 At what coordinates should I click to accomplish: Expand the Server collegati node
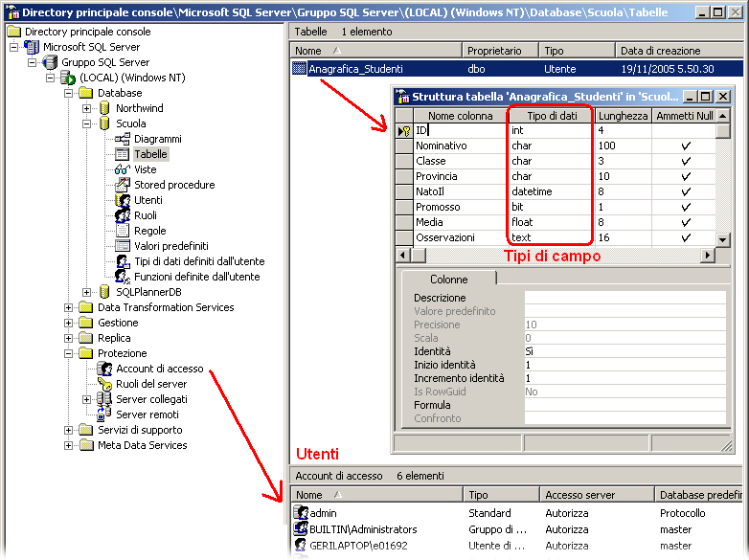click(86, 399)
